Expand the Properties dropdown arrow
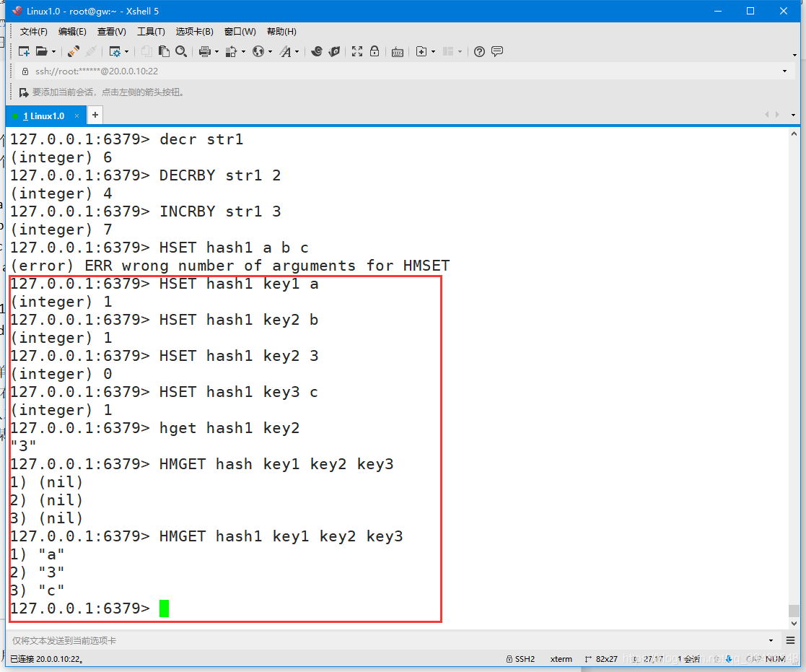The width and height of the screenshot is (806, 672). coord(126,52)
